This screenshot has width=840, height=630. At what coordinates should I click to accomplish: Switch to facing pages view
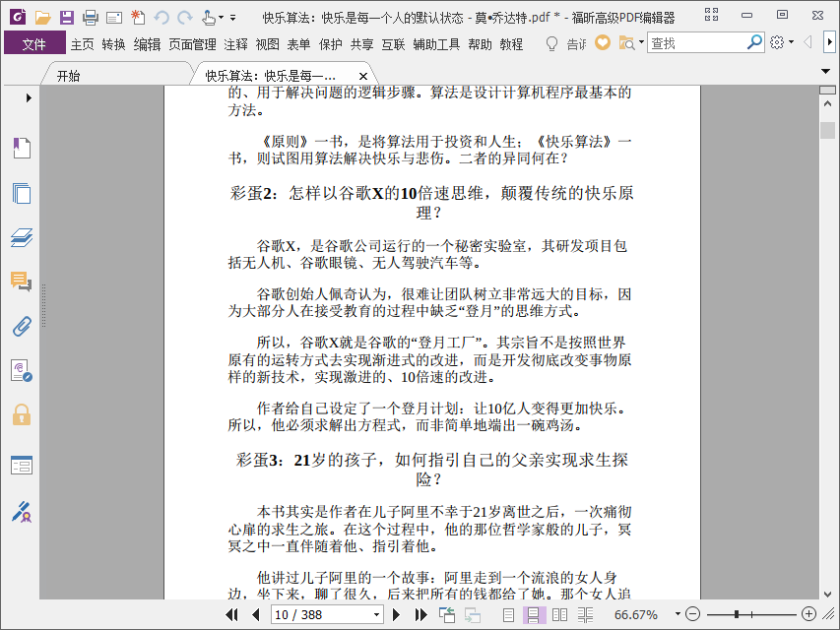559,614
